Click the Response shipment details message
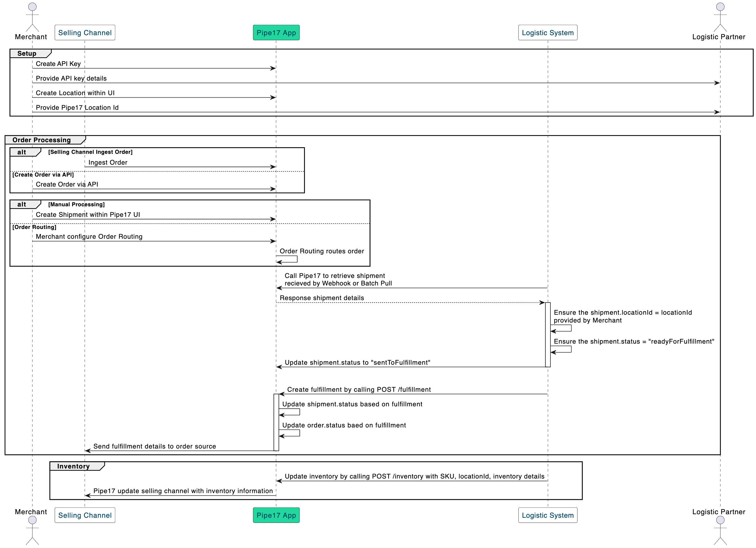Image resolution: width=756 pixels, height=548 pixels. [x=322, y=298]
